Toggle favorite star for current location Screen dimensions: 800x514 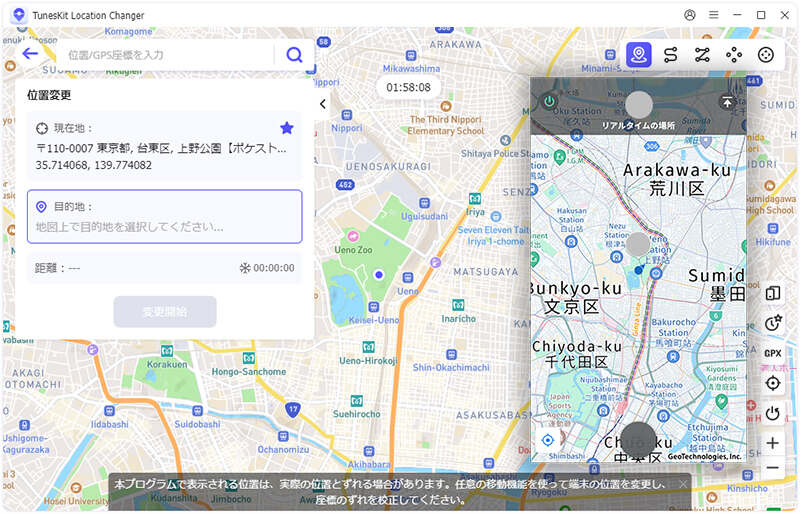tap(287, 128)
